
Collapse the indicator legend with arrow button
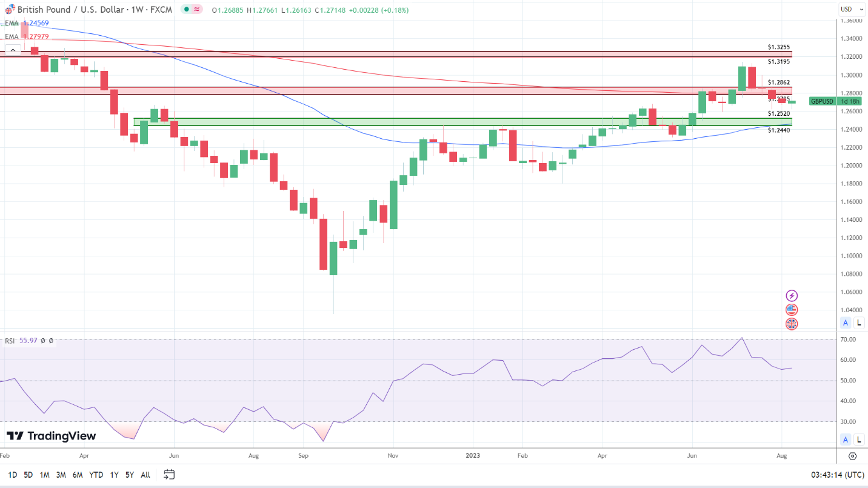(13, 50)
